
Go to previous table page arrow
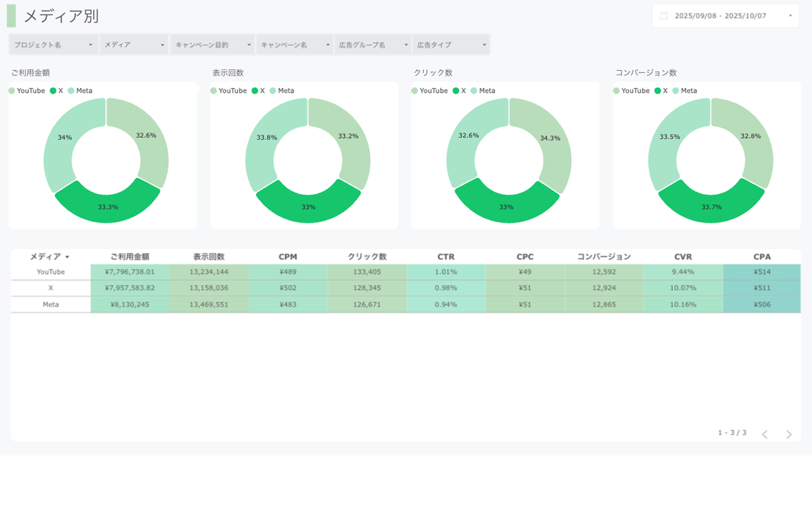(x=765, y=434)
